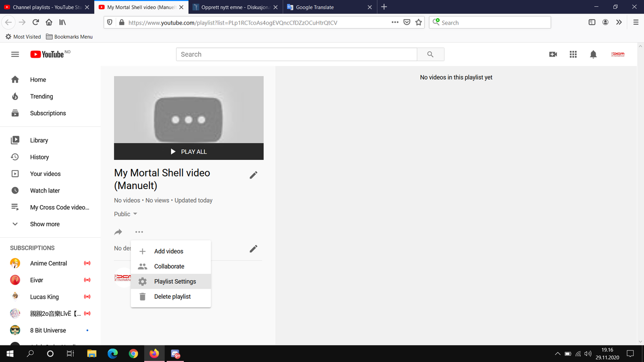Viewport: 644px width, 362px height.
Task: Show hidden system tray icons
Action: tap(557, 353)
